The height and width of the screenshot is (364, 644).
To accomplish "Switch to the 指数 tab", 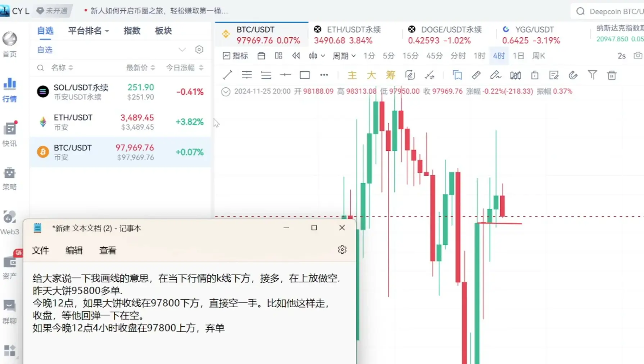I will [132, 31].
